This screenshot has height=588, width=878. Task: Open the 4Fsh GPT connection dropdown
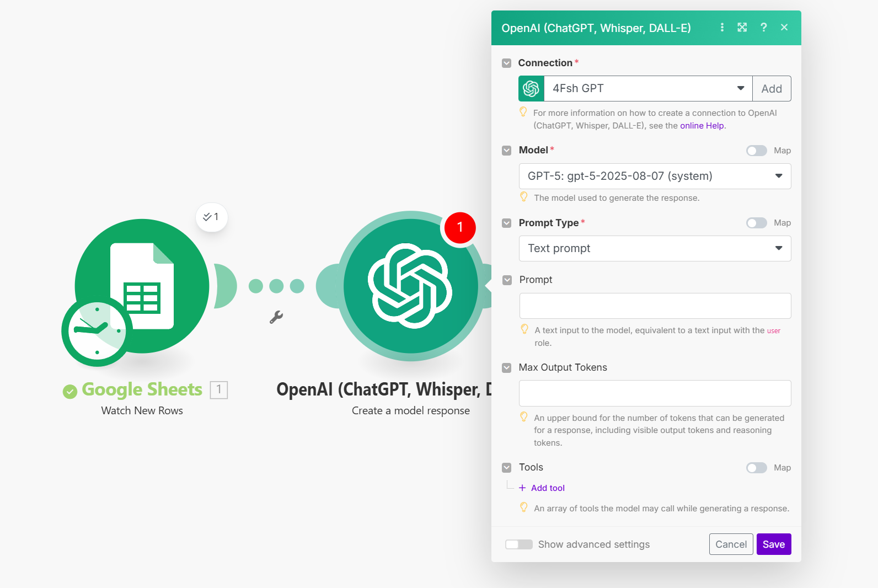(x=648, y=89)
